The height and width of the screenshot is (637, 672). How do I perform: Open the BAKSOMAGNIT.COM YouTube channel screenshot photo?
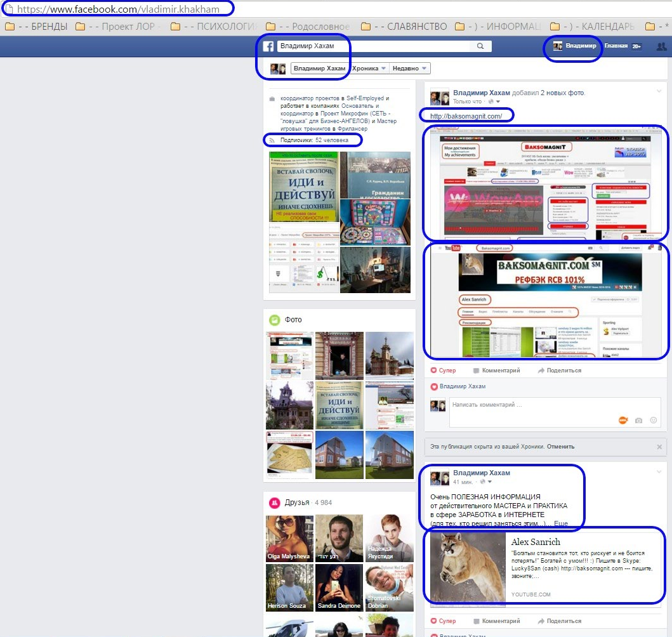(x=545, y=301)
